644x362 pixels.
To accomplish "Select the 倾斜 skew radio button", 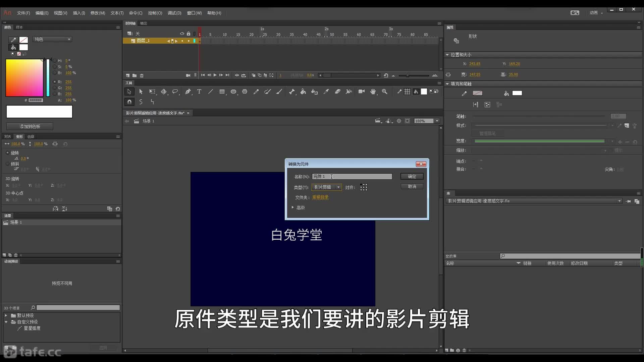I will 8,164.
